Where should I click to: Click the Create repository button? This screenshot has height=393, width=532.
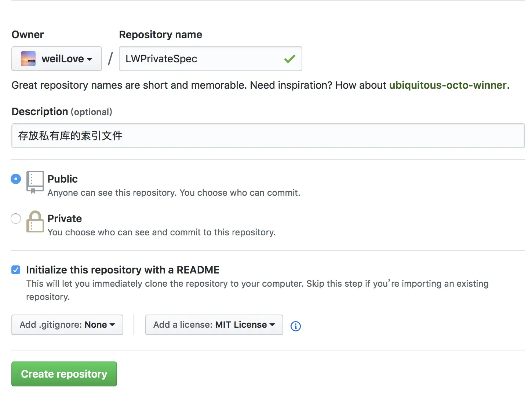(64, 374)
